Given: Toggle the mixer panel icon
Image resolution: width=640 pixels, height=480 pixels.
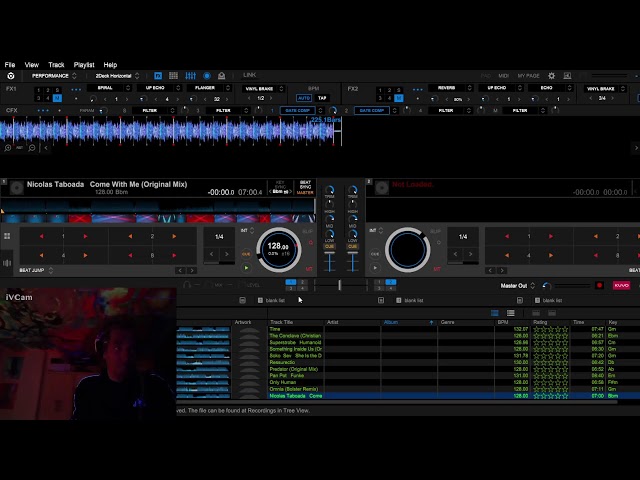Looking at the screenshot, I should point(190,76).
